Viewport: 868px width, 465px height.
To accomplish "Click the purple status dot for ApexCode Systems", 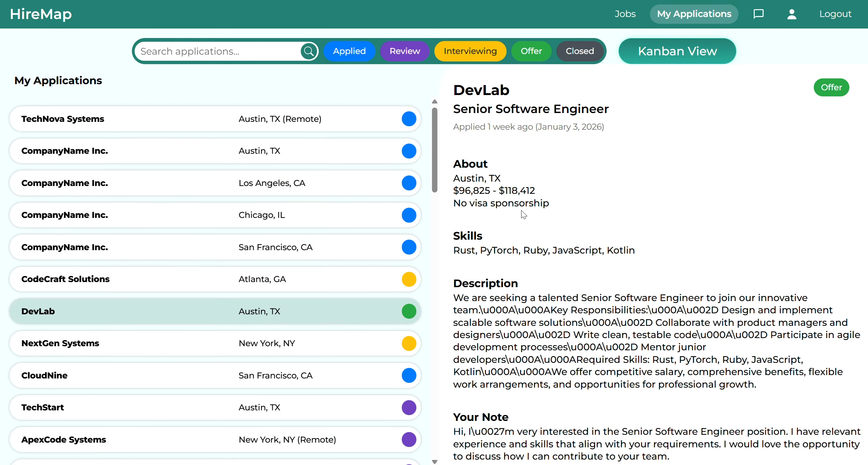I will coord(409,440).
